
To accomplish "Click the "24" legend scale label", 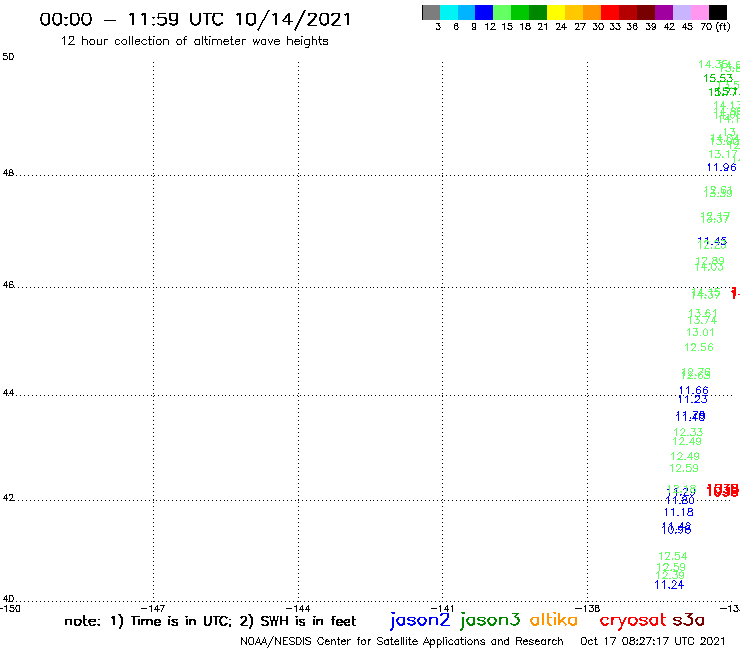I will coord(561,27).
